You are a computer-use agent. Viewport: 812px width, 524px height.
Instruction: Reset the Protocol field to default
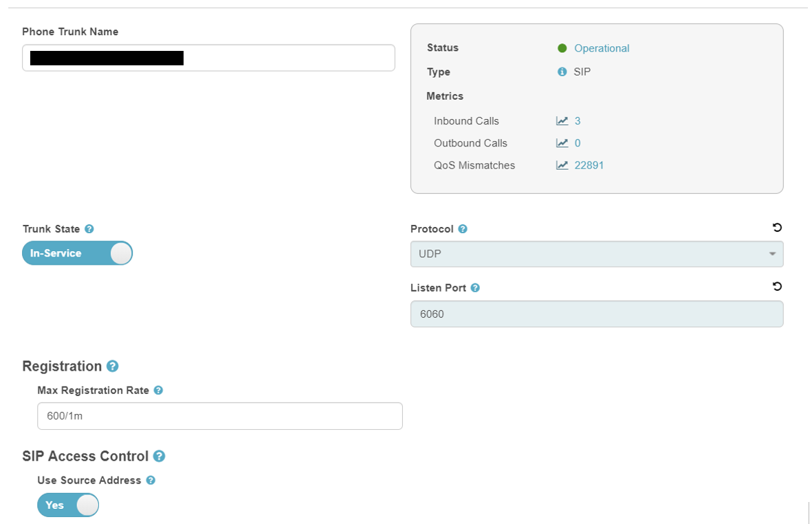[x=777, y=228]
